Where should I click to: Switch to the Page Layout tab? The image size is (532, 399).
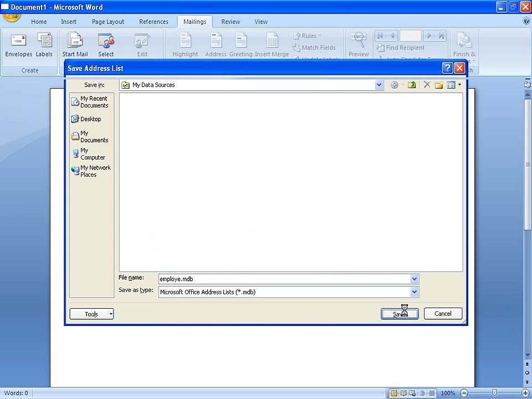[108, 22]
